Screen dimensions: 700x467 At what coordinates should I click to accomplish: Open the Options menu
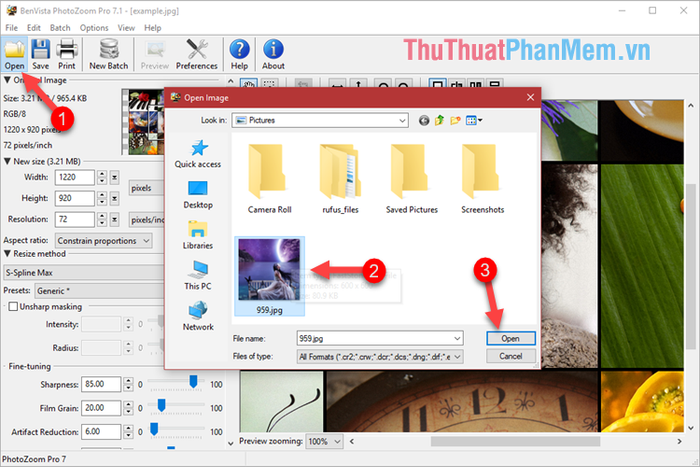[94, 28]
